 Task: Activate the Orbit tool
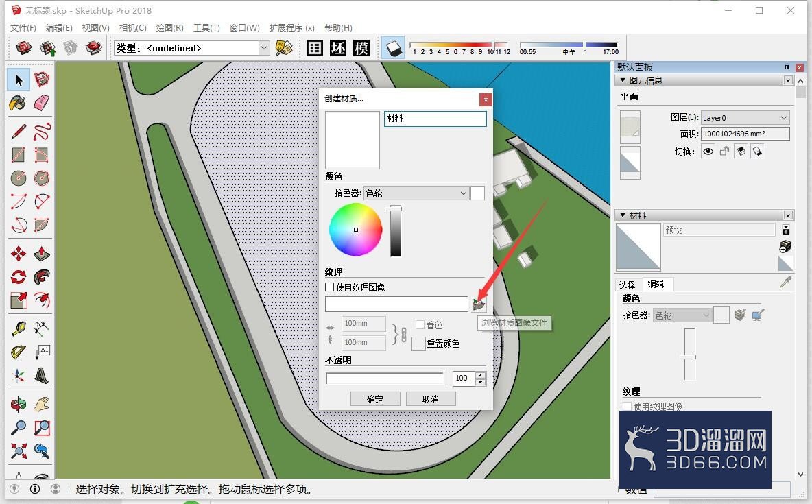19,404
